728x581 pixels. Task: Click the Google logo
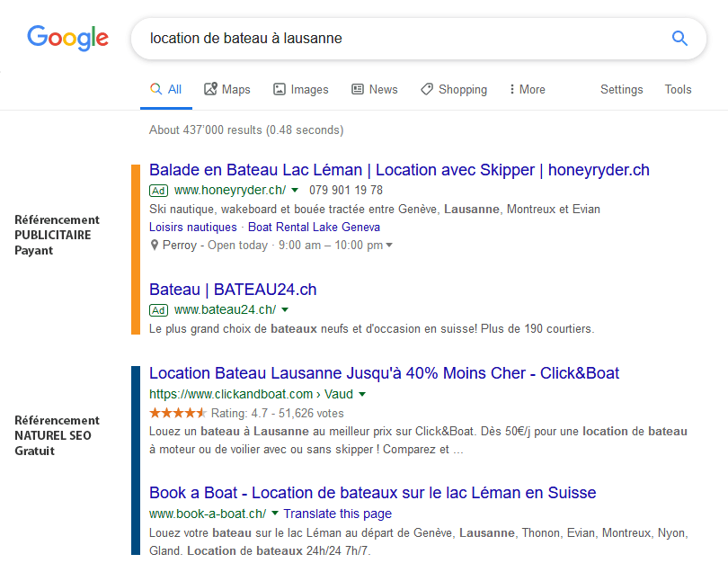[x=67, y=38]
